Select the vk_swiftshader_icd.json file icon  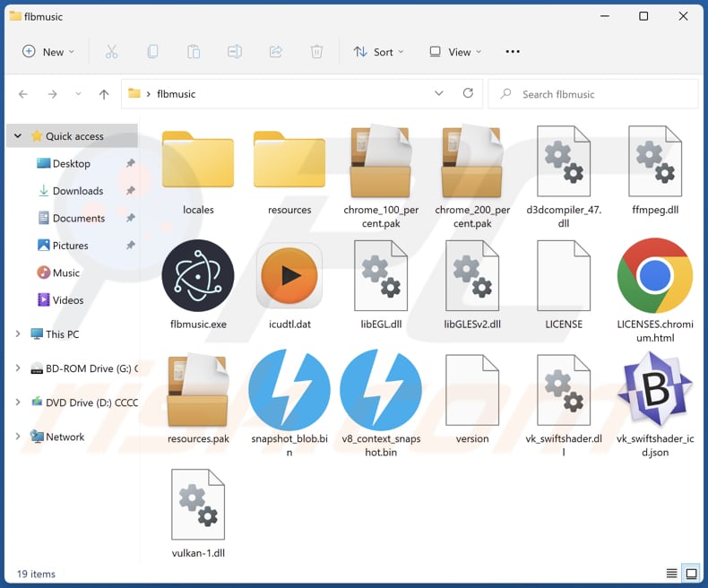654,390
